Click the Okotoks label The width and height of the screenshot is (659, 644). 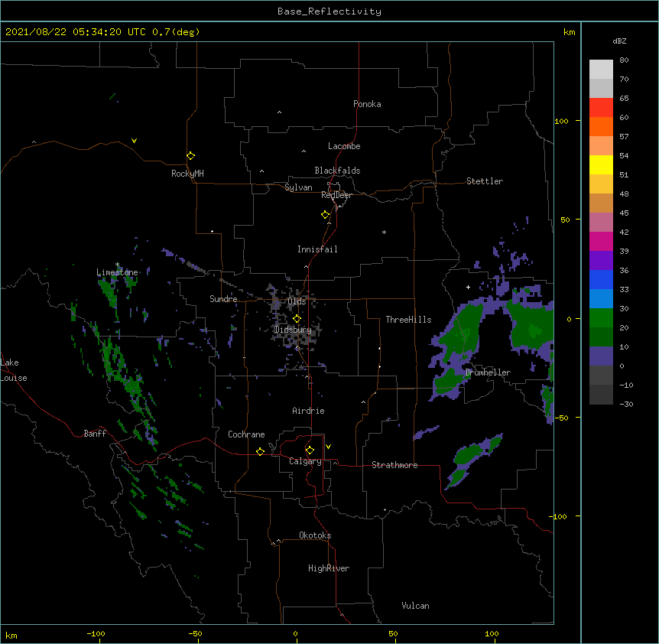[x=315, y=535]
